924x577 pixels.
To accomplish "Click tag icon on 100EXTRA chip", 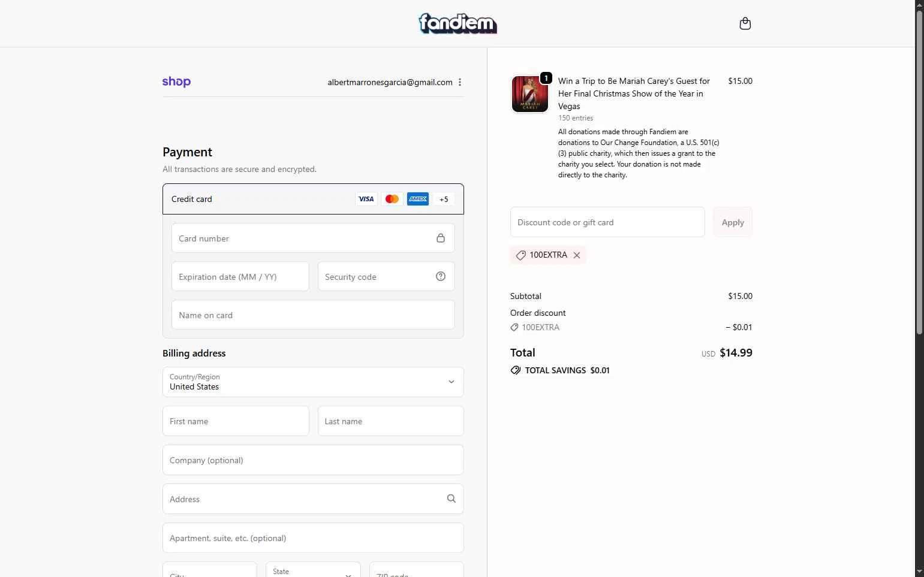I will pos(520,255).
